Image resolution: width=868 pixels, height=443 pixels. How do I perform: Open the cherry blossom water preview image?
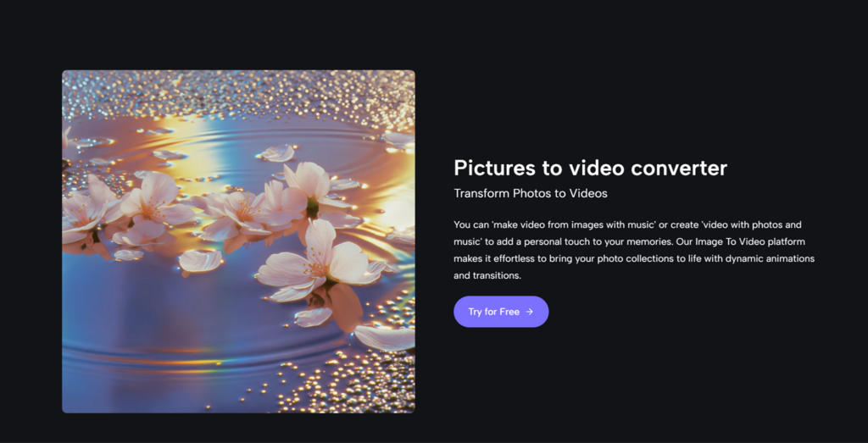(x=238, y=241)
